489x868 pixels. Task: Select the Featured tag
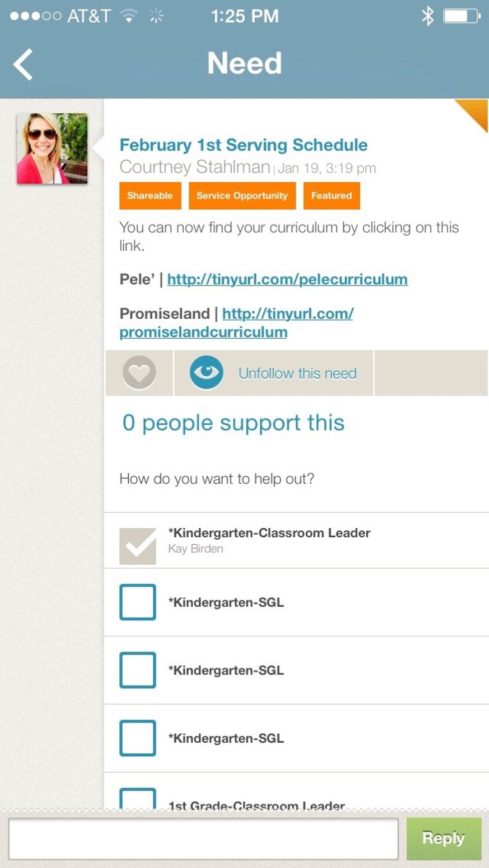click(331, 196)
